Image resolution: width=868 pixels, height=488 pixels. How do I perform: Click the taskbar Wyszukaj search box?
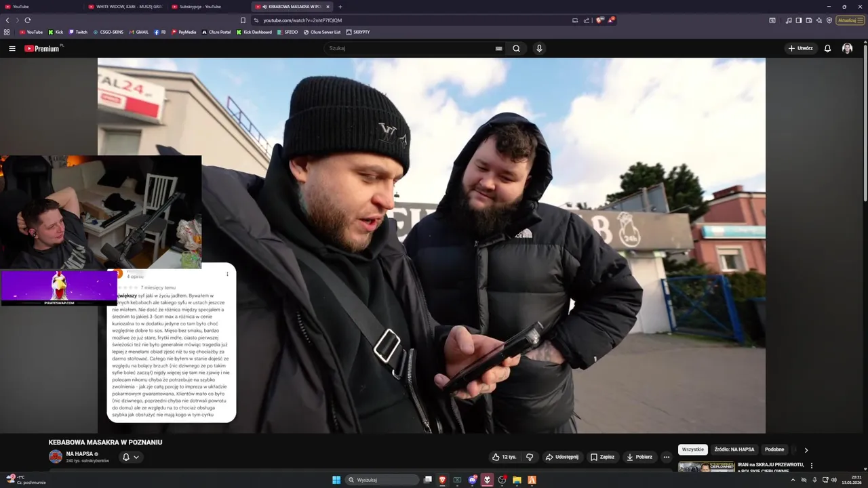(382, 480)
